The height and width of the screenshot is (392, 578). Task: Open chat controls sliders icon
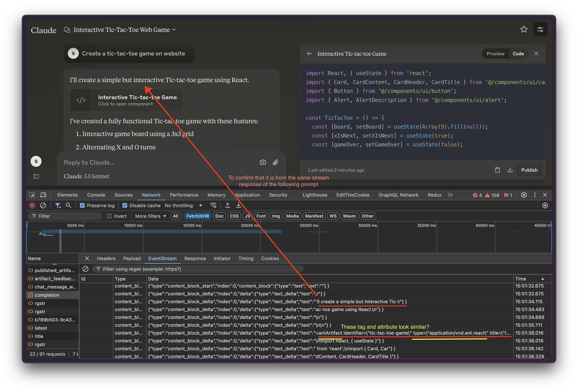540,30
